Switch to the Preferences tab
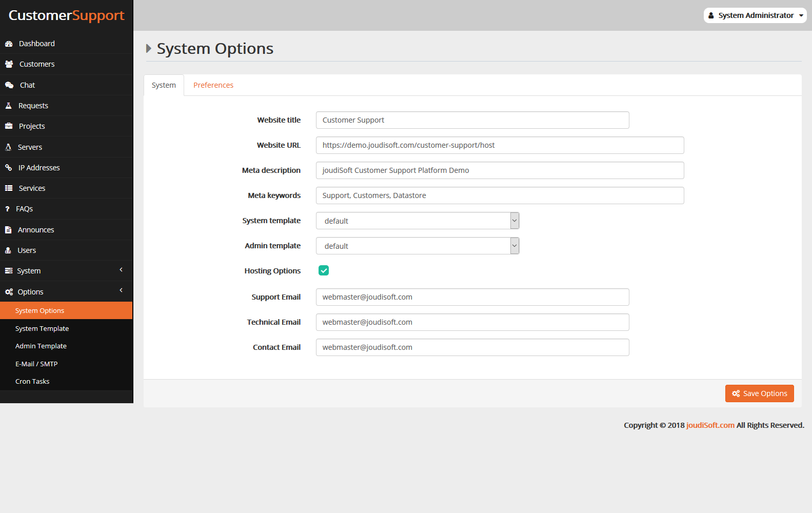This screenshot has height=513, width=812. click(213, 85)
